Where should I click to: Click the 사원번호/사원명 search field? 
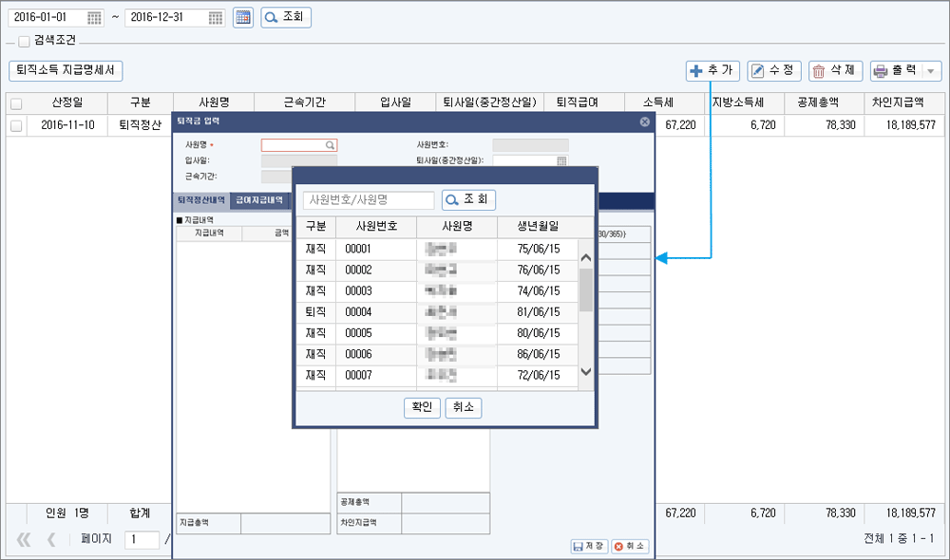click(369, 199)
